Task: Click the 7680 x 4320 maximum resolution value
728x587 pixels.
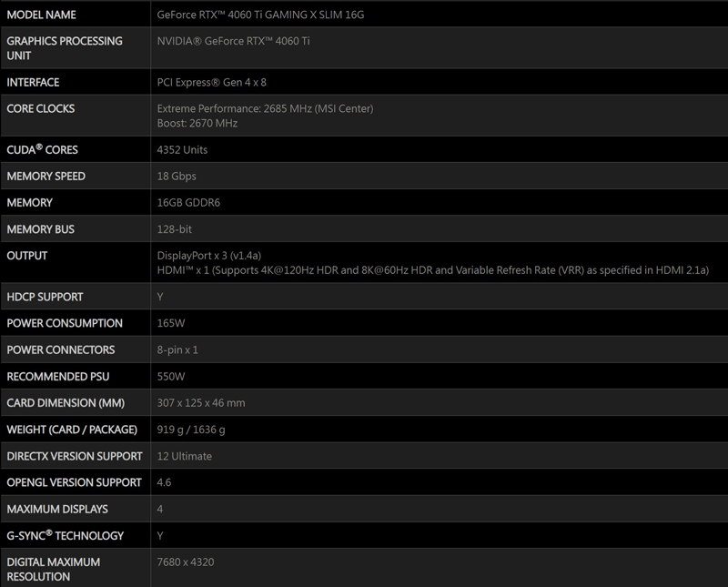Action: (185, 562)
